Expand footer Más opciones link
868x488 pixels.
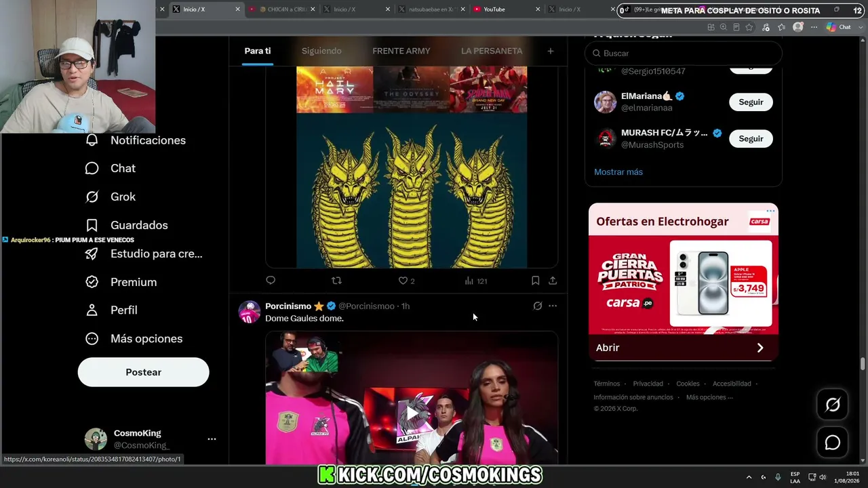(709, 397)
